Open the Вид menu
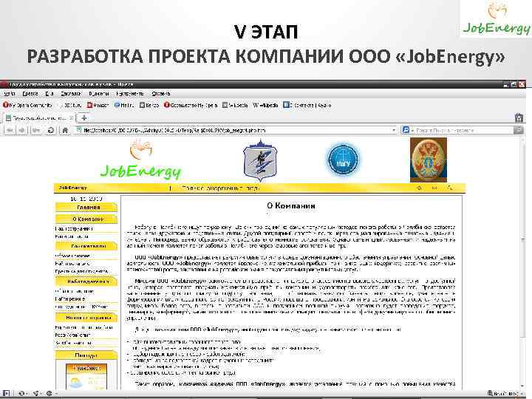The width and height of the screenshot is (532, 399). pos(50,93)
